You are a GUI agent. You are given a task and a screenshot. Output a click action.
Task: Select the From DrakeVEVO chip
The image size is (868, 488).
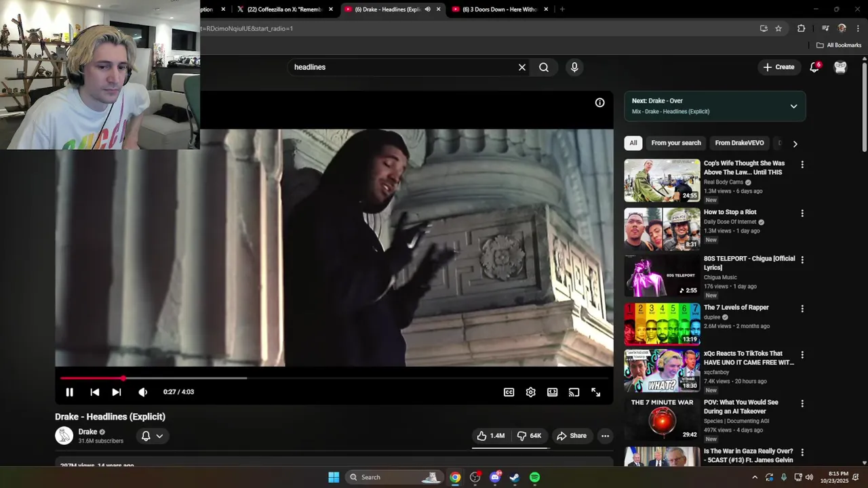[x=739, y=143]
